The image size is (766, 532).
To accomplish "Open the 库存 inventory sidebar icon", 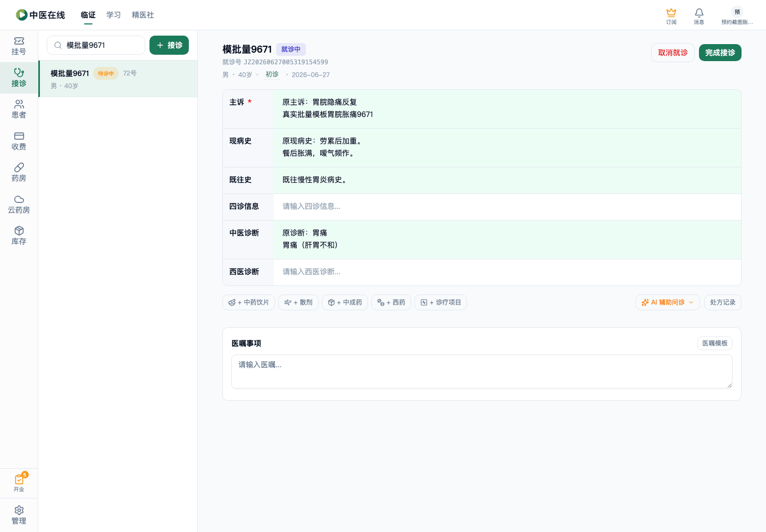I will click(19, 235).
